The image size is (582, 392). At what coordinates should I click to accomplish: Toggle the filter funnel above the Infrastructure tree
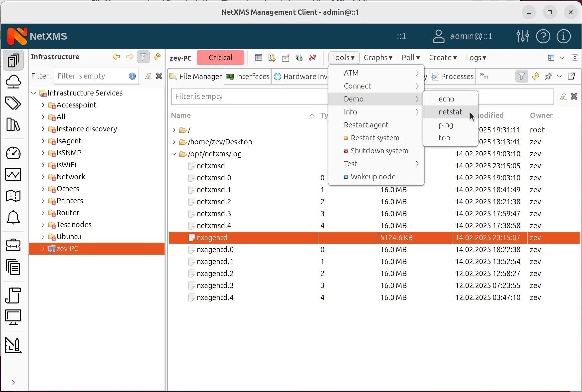coord(143,57)
